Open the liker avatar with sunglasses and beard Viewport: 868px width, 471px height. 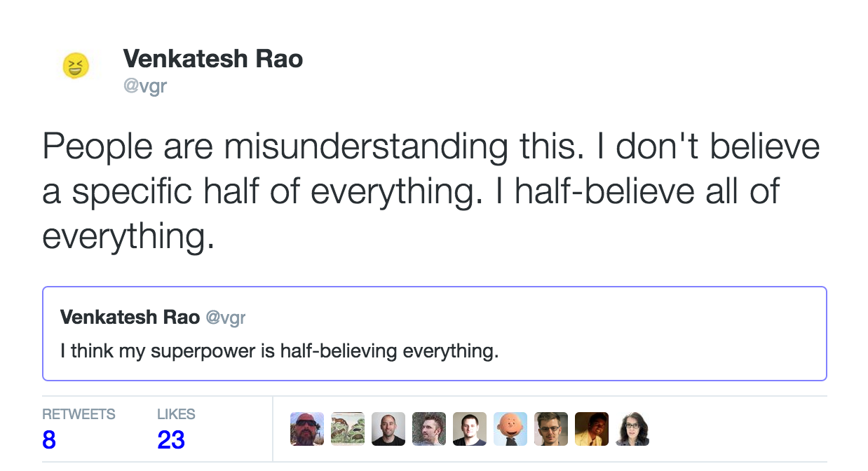307,429
